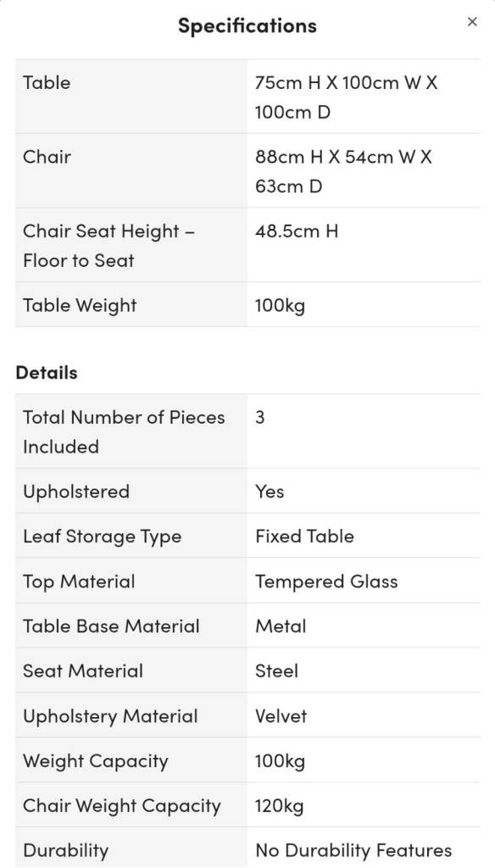Click Total Number of Pieces Included label

click(x=124, y=431)
